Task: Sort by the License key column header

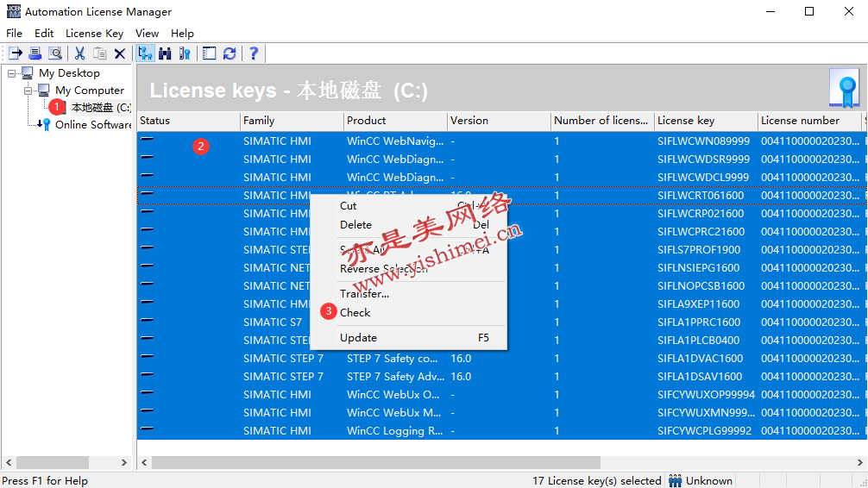Action: pyautogui.click(x=706, y=121)
